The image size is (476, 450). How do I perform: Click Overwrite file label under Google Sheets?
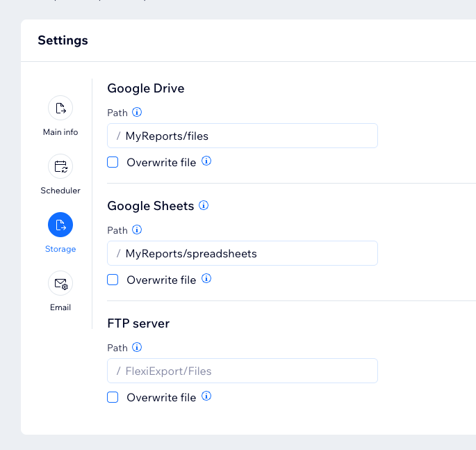pos(161,280)
